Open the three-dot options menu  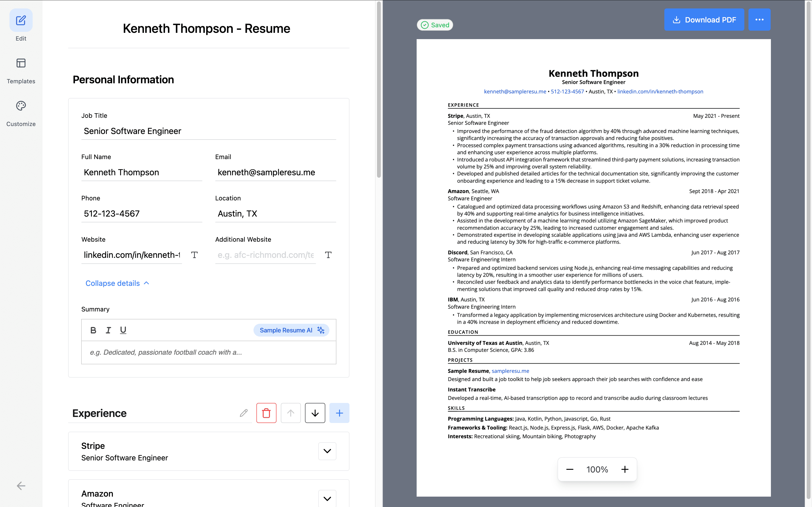[x=759, y=20]
